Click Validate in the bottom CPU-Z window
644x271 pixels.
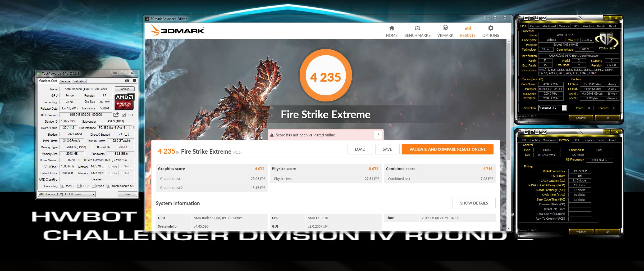pos(581,232)
